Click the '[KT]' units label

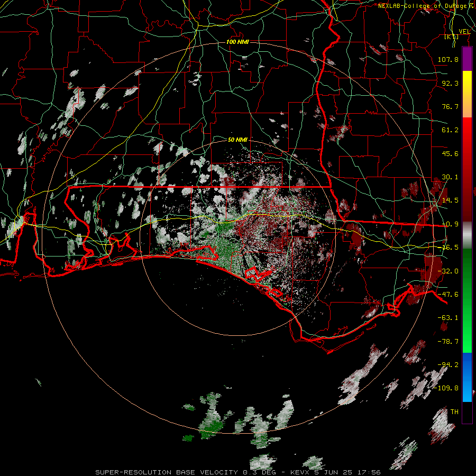point(452,37)
